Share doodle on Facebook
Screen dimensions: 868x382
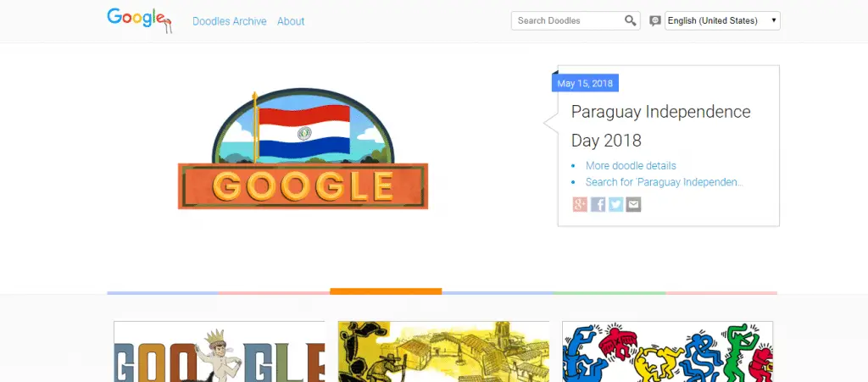click(598, 204)
